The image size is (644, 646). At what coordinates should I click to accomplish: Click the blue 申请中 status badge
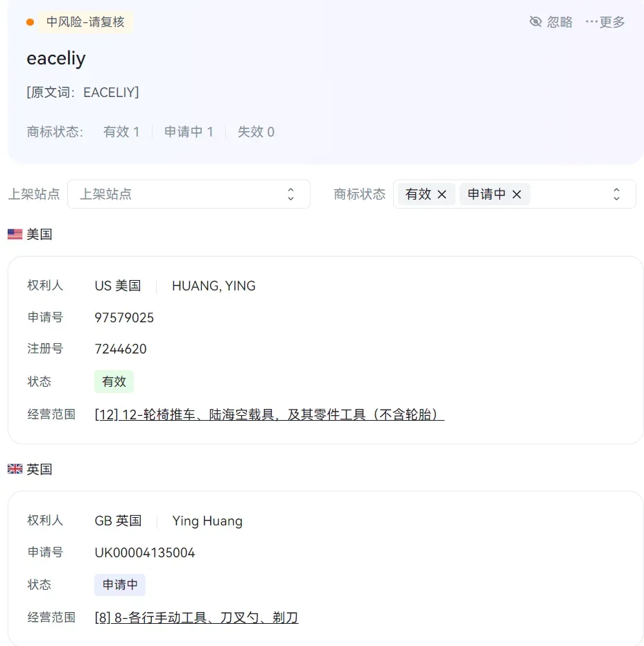pos(120,584)
